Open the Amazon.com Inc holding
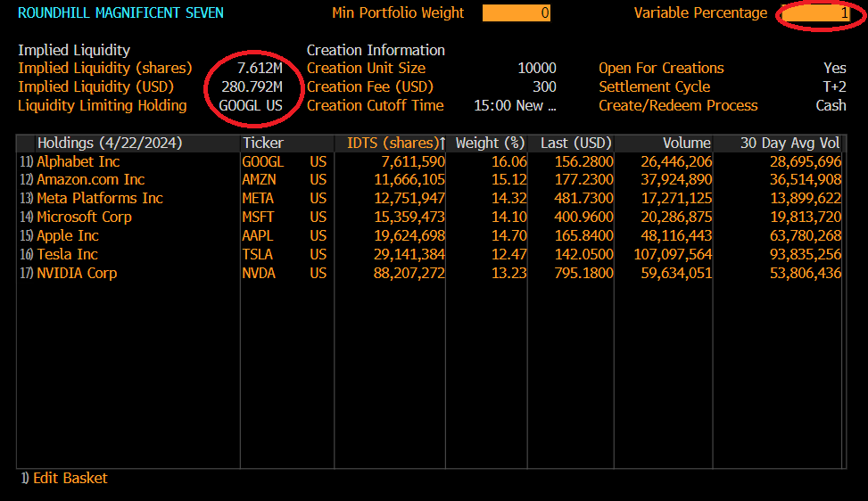This screenshot has width=868, height=501. pos(91,180)
